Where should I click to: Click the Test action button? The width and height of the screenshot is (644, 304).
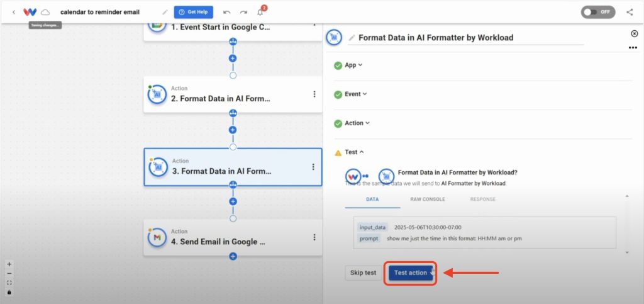(411, 273)
